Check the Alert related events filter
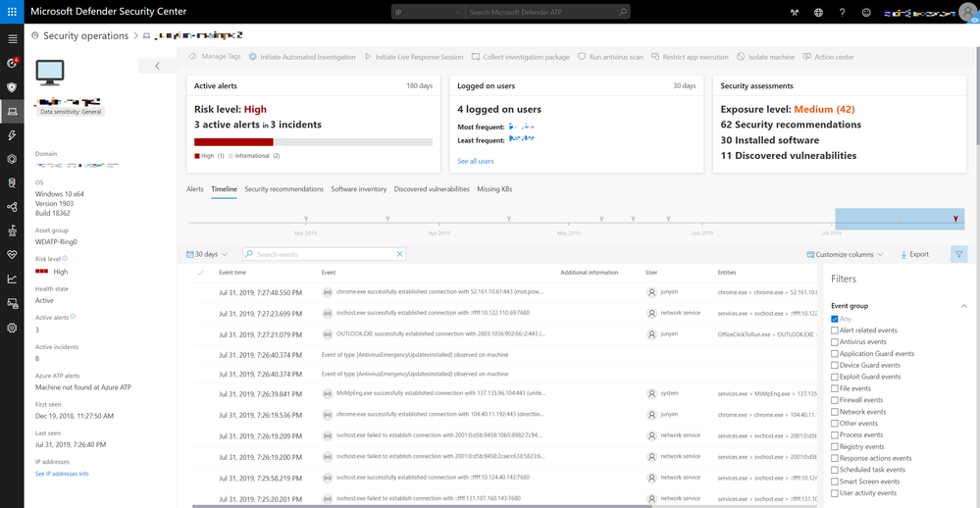Screen dimensions: 980x508 tap(835, 330)
